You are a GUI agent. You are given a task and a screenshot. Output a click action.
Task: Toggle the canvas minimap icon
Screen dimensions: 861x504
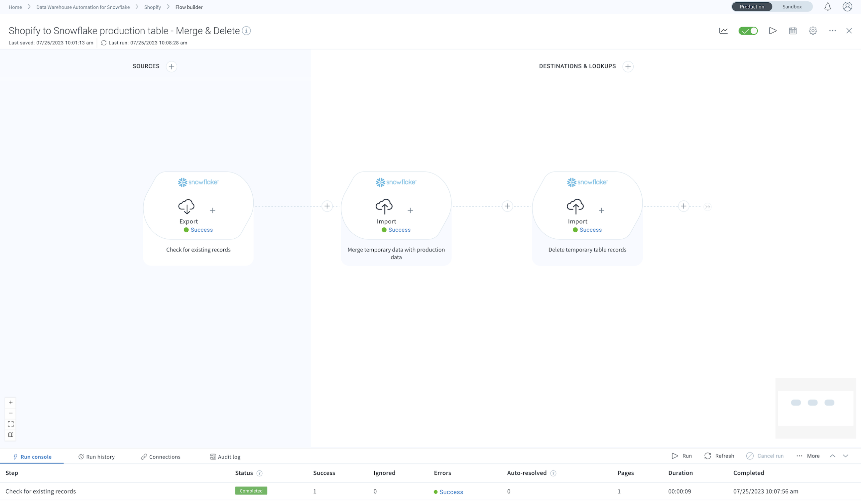click(x=10, y=435)
